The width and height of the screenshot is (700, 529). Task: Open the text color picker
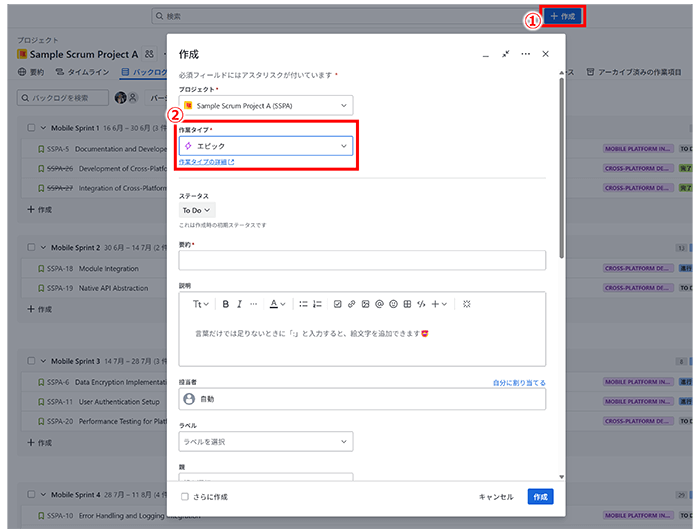click(277, 304)
